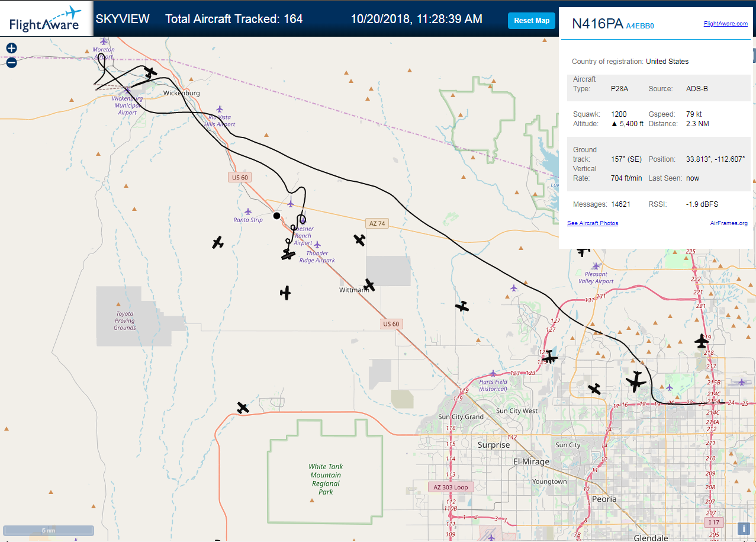The height and width of the screenshot is (542, 756).
Task: Click the Total Aircraft Tracked: 164 text
Action: click(234, 19)
